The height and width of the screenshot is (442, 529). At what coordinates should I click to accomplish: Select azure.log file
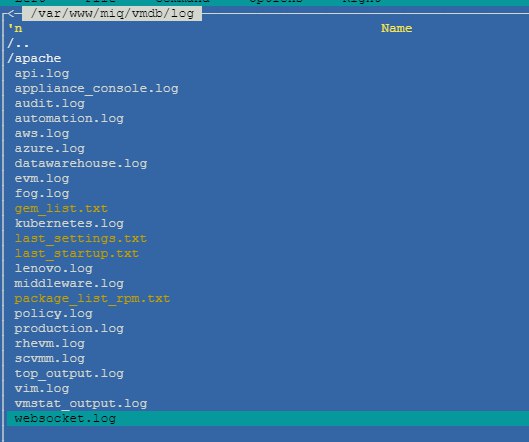(50, 148)
